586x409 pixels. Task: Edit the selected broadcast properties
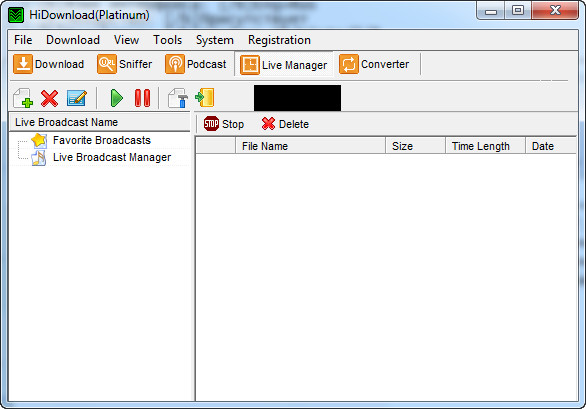[77, 98]
